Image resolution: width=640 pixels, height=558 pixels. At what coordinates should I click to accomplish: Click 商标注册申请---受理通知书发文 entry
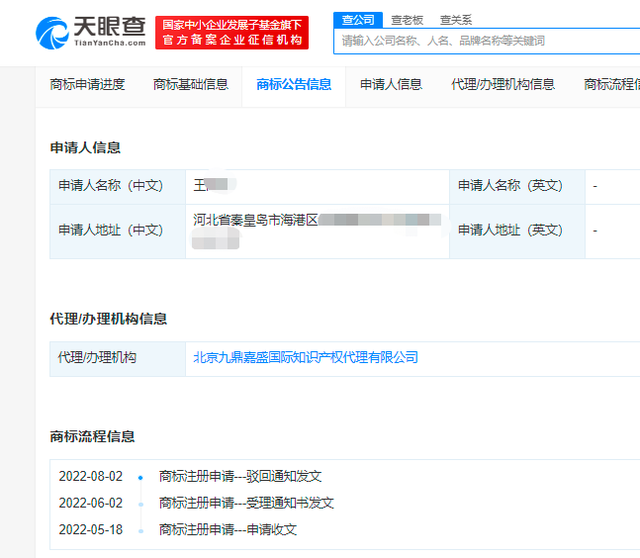click(247, 503)
